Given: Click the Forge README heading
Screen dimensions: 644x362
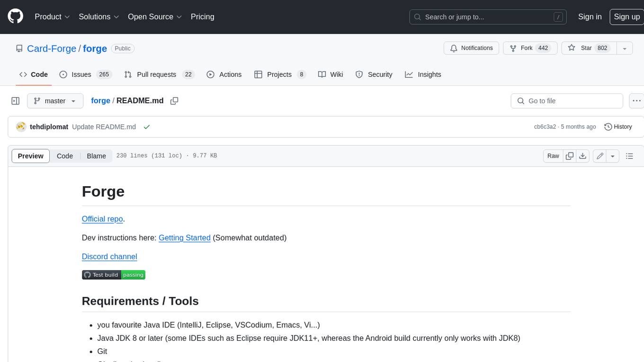Looking at the screenshot, I should pyautogui.click(x=103, y=191).
